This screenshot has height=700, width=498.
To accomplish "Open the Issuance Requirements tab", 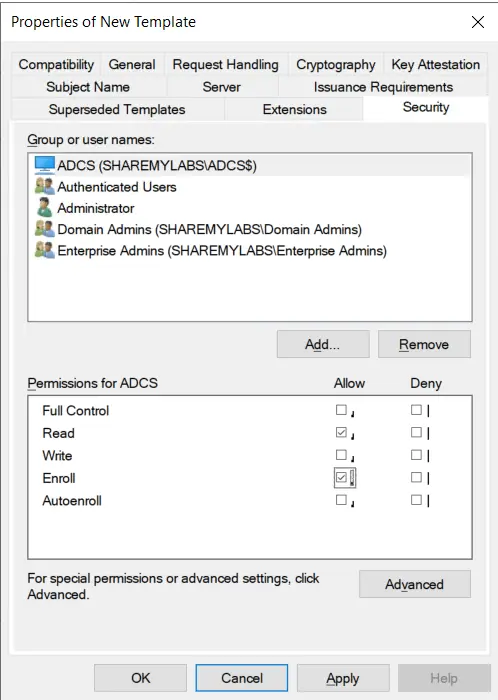I will tap(383, 87).
